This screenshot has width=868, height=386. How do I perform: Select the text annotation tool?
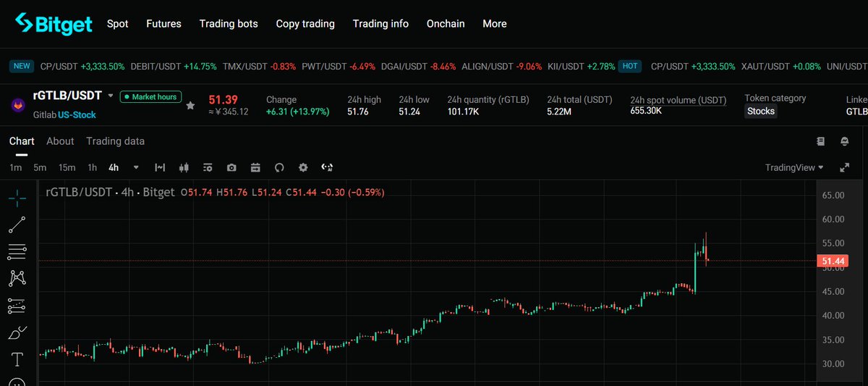(x=17, y=359)
